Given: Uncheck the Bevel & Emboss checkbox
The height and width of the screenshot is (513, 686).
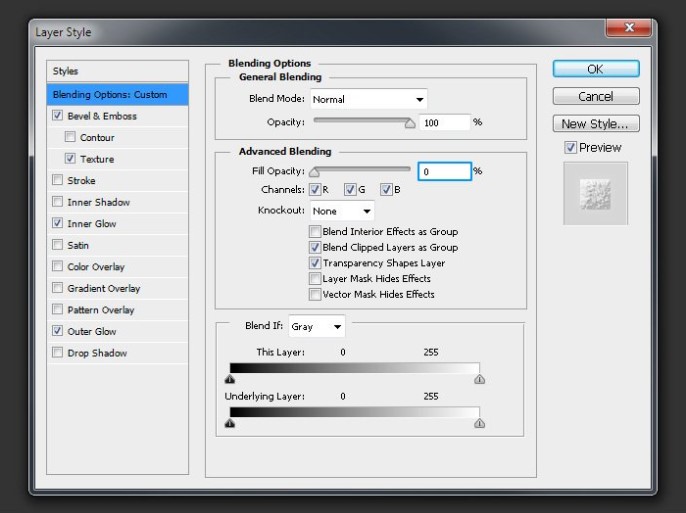Looking at the screenshot, I should [x=57, y=116].
